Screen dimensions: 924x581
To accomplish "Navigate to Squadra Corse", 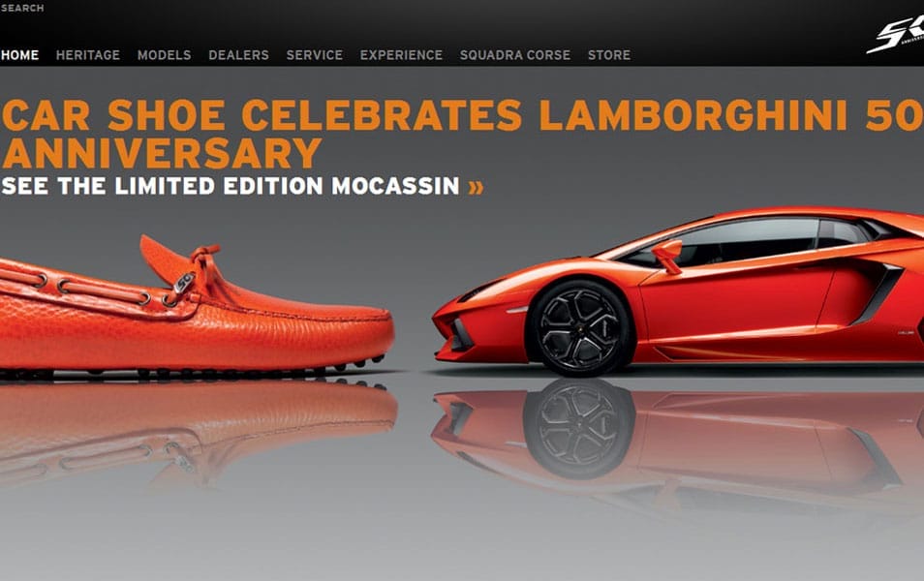I will coord(515,55).
